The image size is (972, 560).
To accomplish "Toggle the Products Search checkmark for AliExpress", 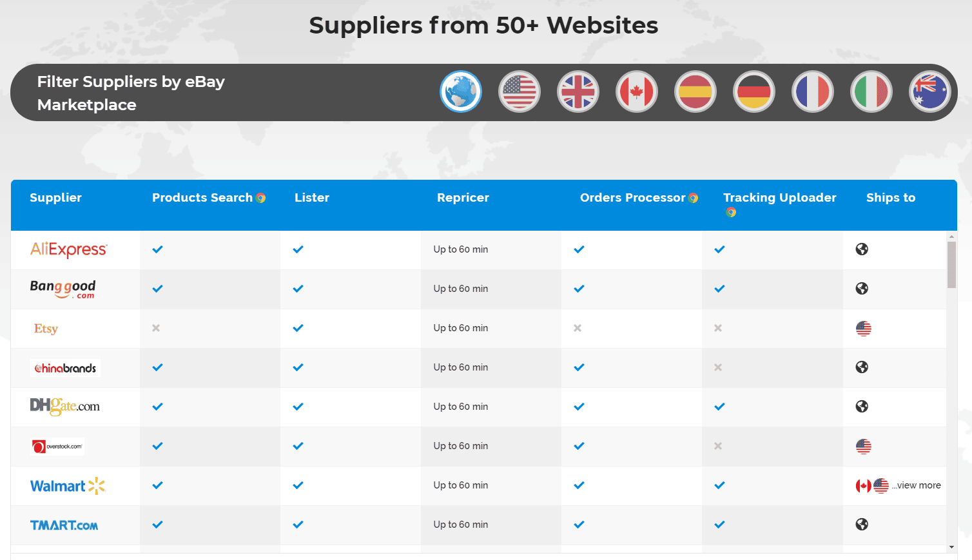I will (157, 249).
